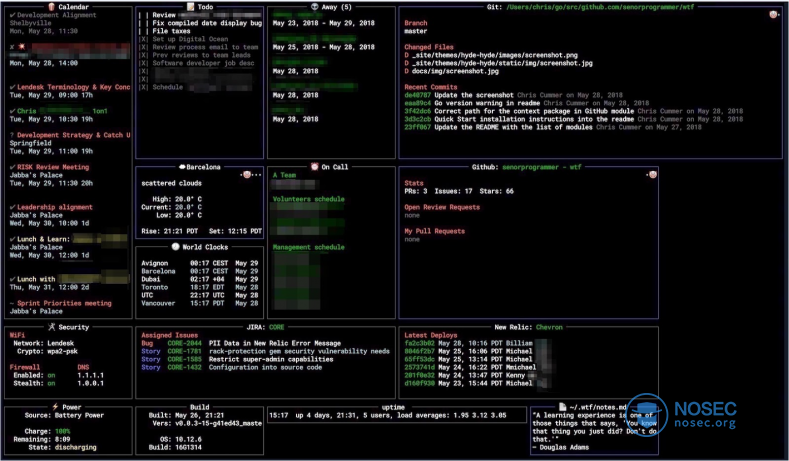
Task: Click the senorprogrammer - wtf Github title
Action: [541, 167]
